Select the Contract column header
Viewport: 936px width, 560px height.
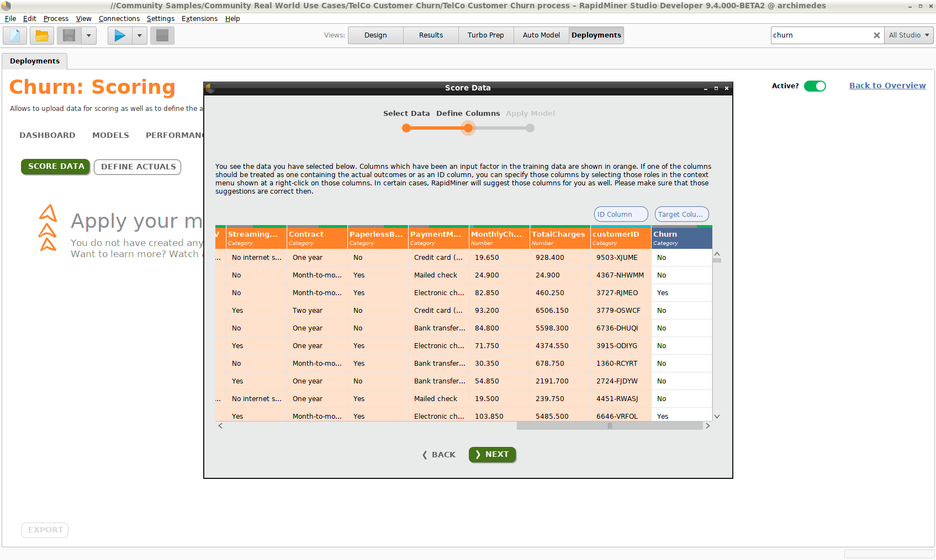pos(317,238)
